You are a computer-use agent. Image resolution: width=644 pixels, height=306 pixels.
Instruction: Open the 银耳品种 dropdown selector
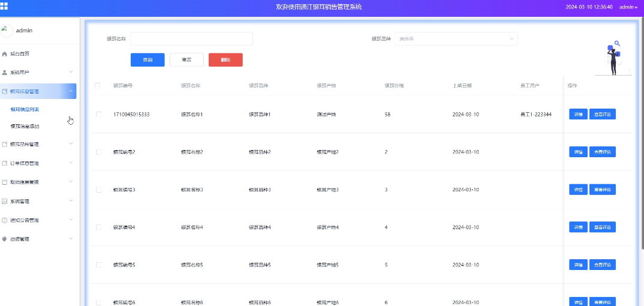pos(456,38)
